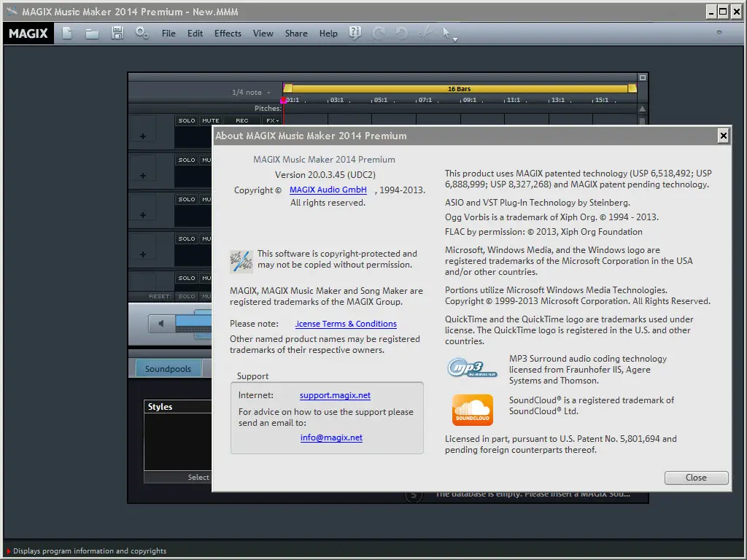Click the yellow 16 Bars range bar

coord(460,88)
